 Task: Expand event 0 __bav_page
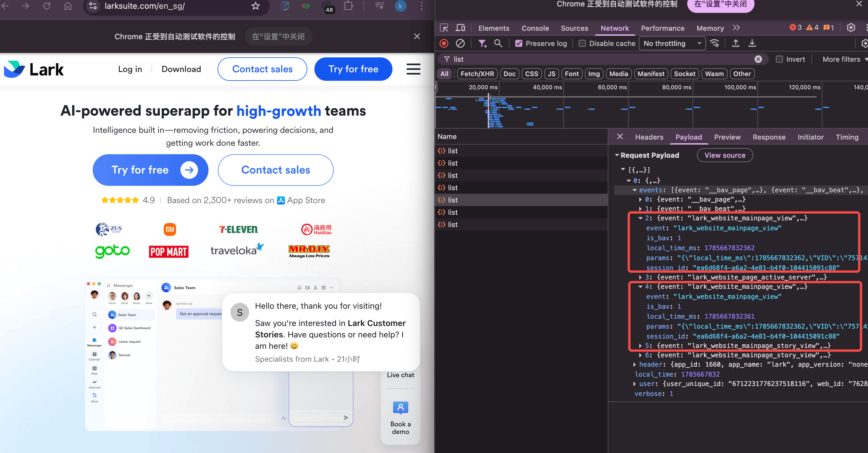pyautogui.click(x=640, y=200)
